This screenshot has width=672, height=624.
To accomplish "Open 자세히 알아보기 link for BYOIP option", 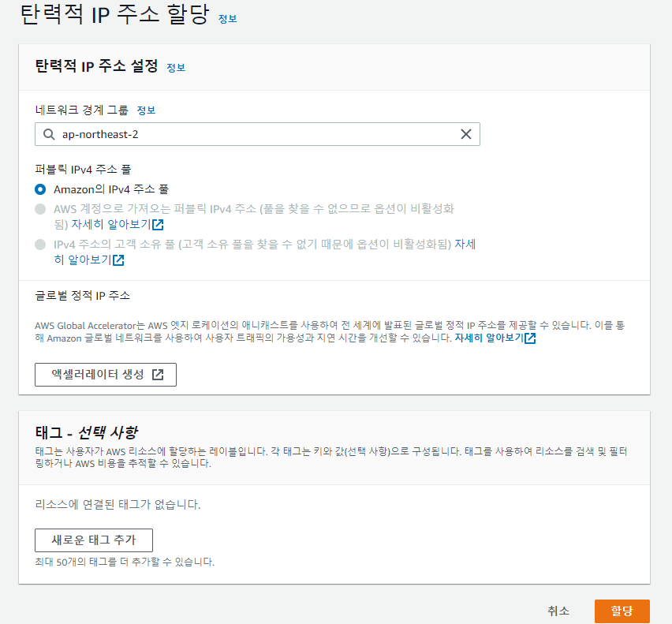I will [x=118, y=224].
